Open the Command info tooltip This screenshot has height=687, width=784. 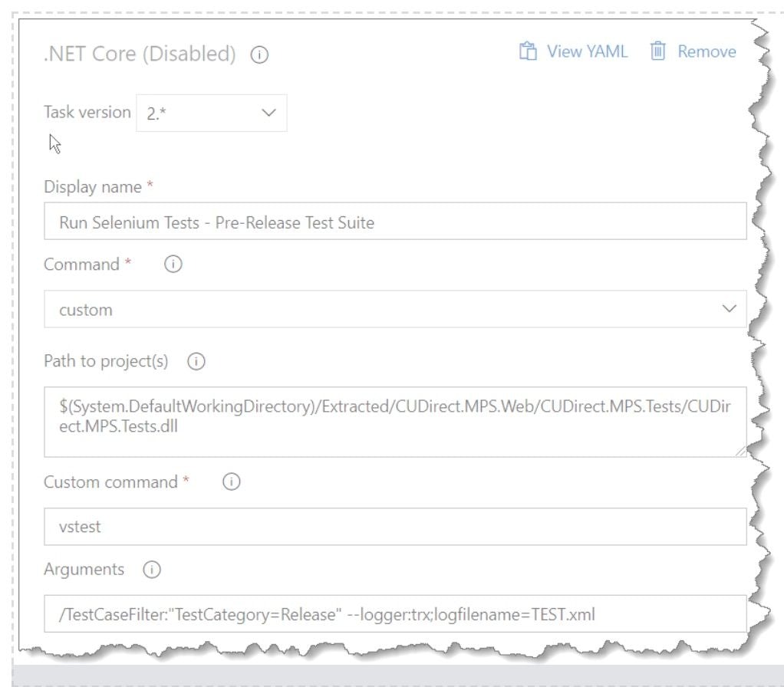[173, 265]
